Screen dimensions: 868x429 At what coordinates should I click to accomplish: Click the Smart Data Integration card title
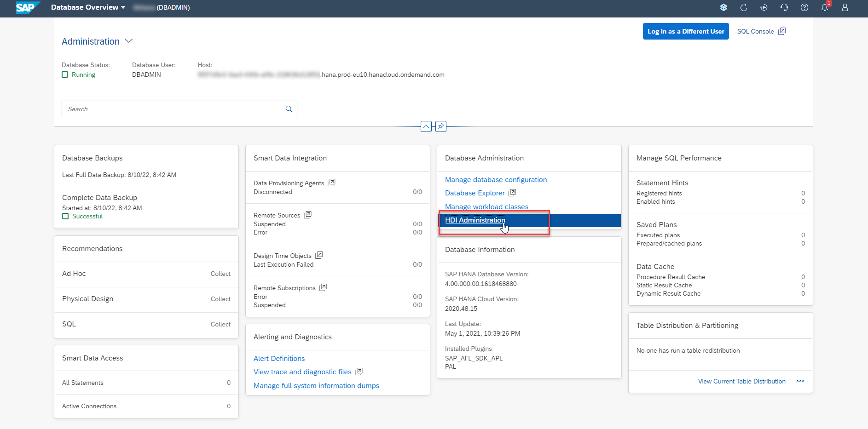(x=290, y=158)
